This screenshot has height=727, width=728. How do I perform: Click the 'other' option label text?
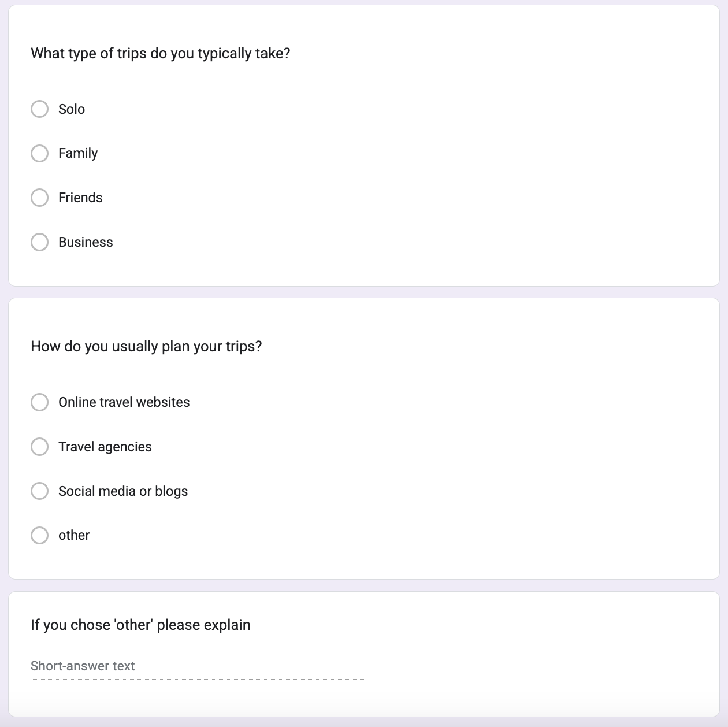pyautogui.click(x=74, y=535)
